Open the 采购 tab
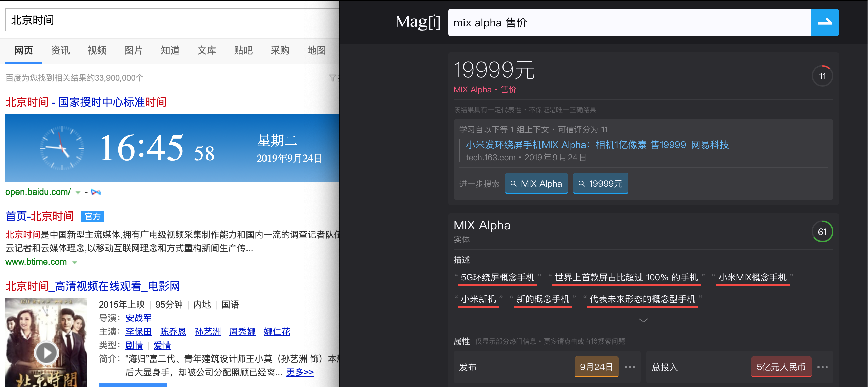The image size is (868, 387). [280, 51]
